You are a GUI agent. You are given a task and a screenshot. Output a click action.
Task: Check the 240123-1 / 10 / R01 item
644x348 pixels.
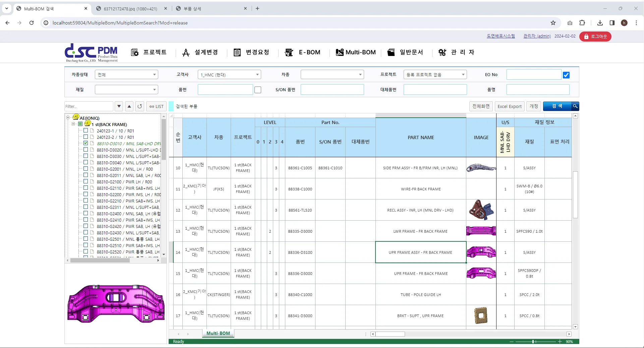pos(86,130)
